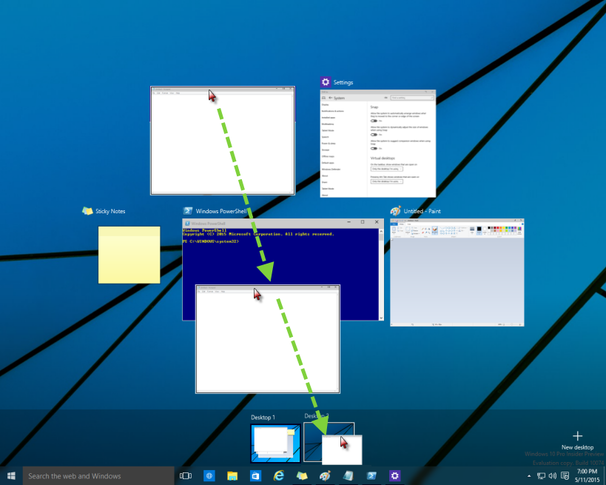Toggle the second Snap switch in Settings
Viewport: 606px width, 485px height.
pyautogui.click(x=374, y=134)
